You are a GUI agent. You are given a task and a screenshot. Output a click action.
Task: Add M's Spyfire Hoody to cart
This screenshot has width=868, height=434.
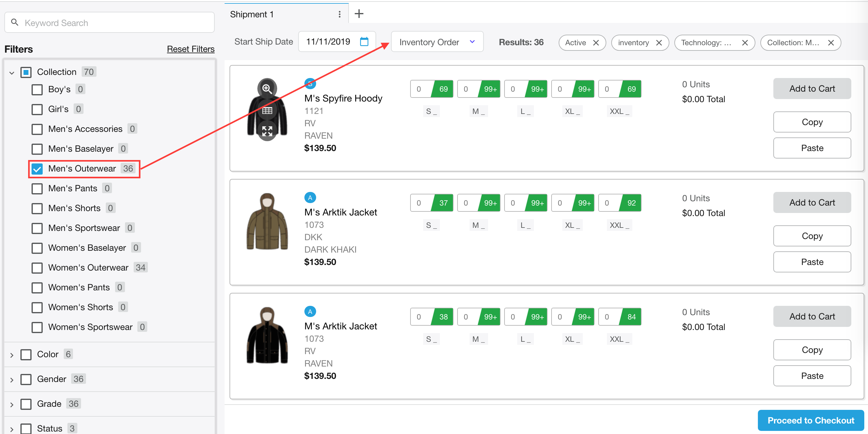click(812, 89)
